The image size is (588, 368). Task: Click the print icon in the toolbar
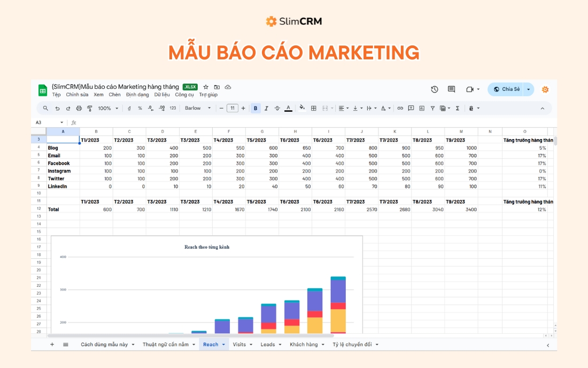pyautogui.click(x=79, y=108)
